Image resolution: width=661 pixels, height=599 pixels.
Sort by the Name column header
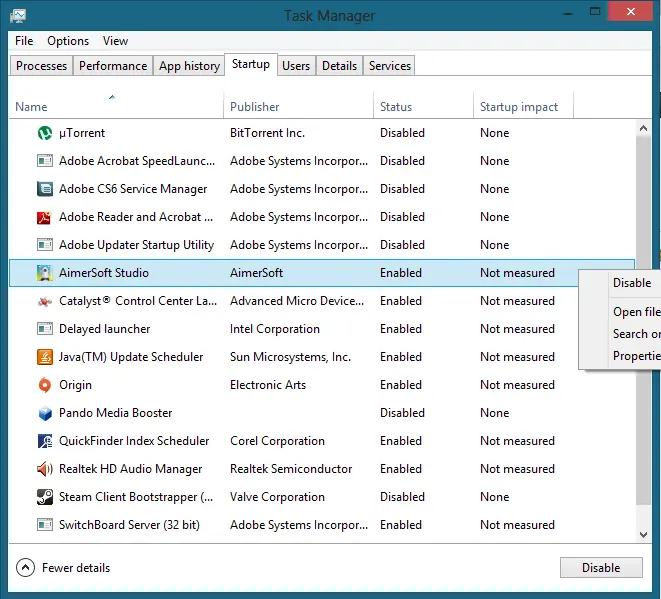point(116,105)
